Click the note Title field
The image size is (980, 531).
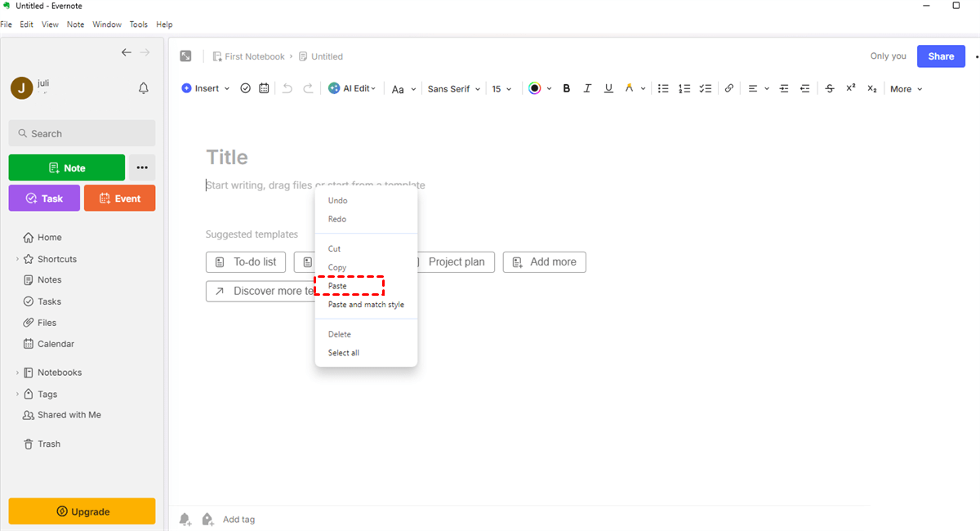227,157
